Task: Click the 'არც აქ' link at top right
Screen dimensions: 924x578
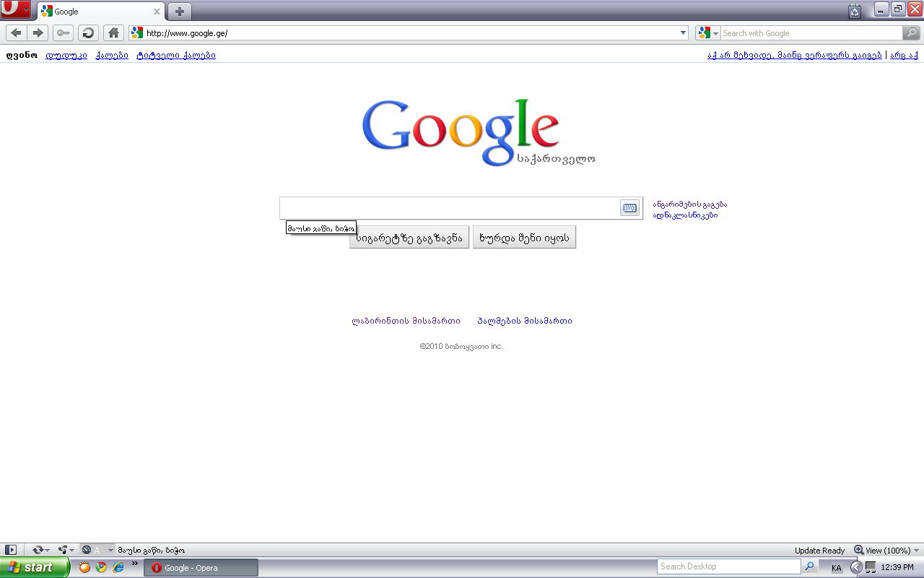Action: click(x=904, y=55)
